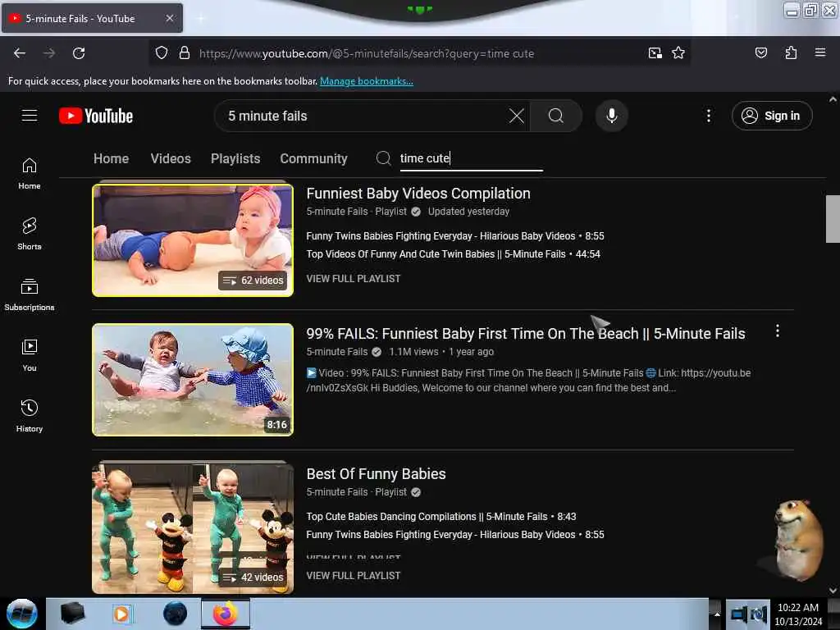This screenshot has width=840, height=630.
Task: Open the Baby First Time On The Beach thumbnail
Action: click(193, 379)
